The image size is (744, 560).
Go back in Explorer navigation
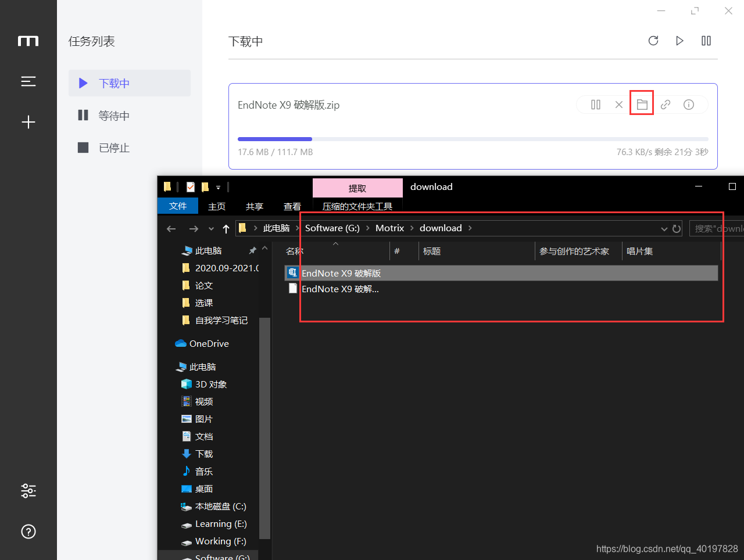coord(171,229)
